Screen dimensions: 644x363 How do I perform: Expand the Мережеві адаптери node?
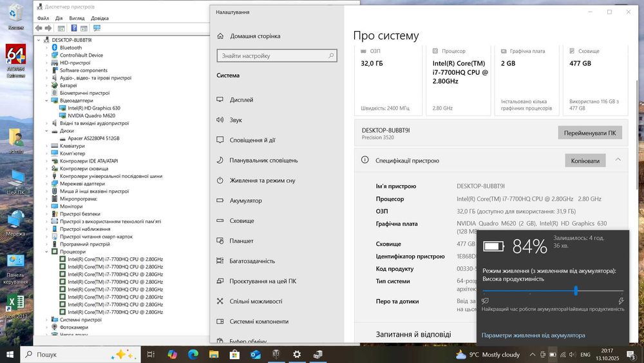pyautogui.click(x=46, y=184)
